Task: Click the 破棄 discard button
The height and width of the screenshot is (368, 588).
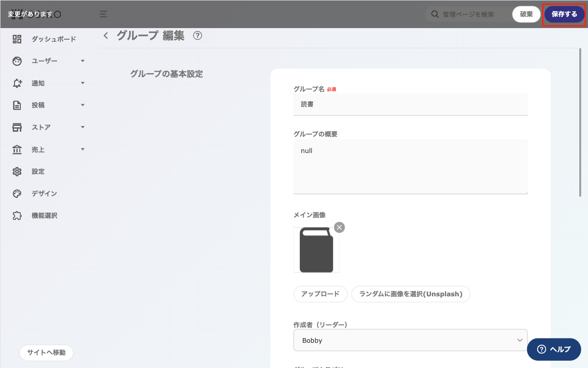Action: [526, 14]
